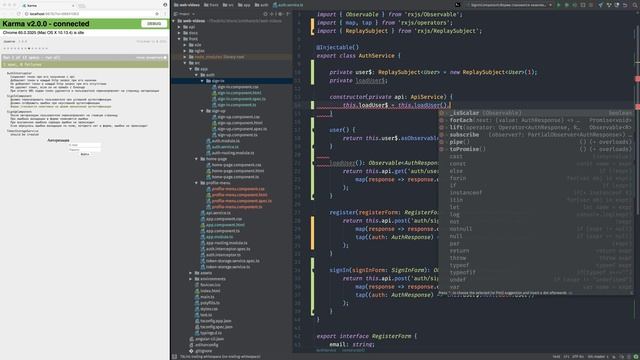This screenshot has height=360, width=640.
Task: Select toPromise() autocomplete suggestion
Action: 536,149
